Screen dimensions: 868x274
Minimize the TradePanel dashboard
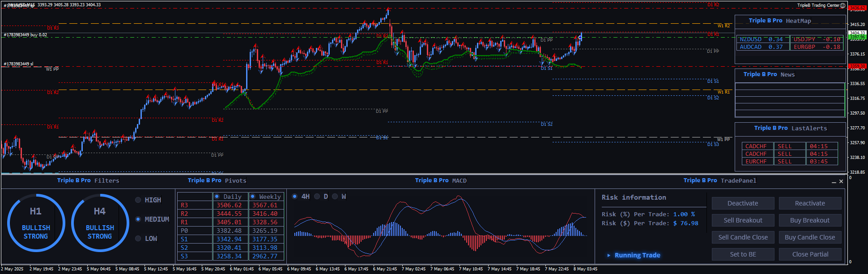[834, 182]
